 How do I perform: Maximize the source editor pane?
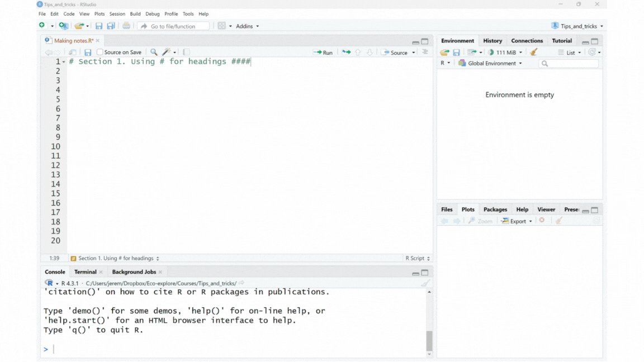pos(425,41)
